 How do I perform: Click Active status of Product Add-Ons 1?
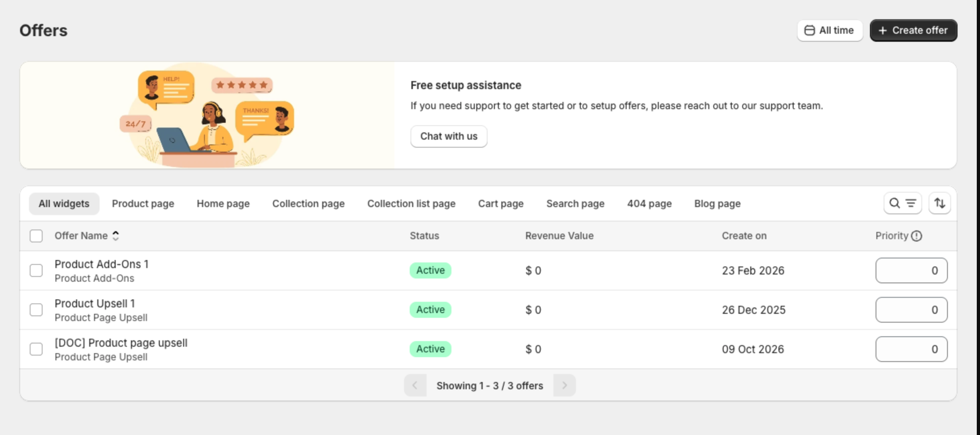430,270
